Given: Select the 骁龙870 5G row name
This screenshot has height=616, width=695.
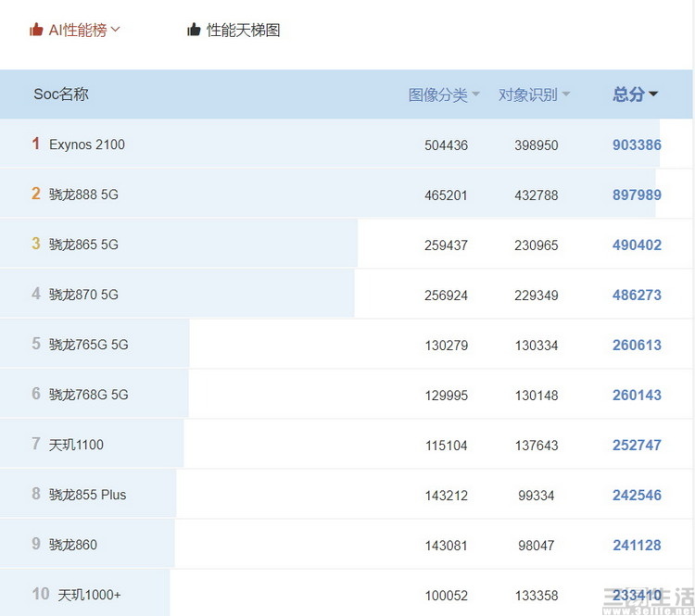Looking at the screenshot, I should [83, 295].
